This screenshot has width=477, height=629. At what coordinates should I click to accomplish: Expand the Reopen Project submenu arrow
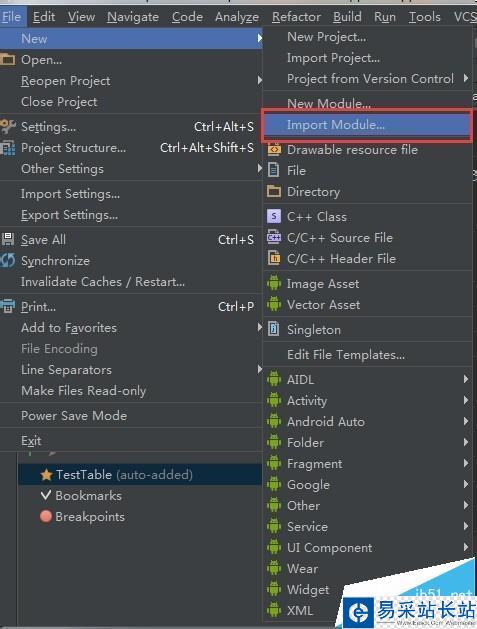pos(260,80)
